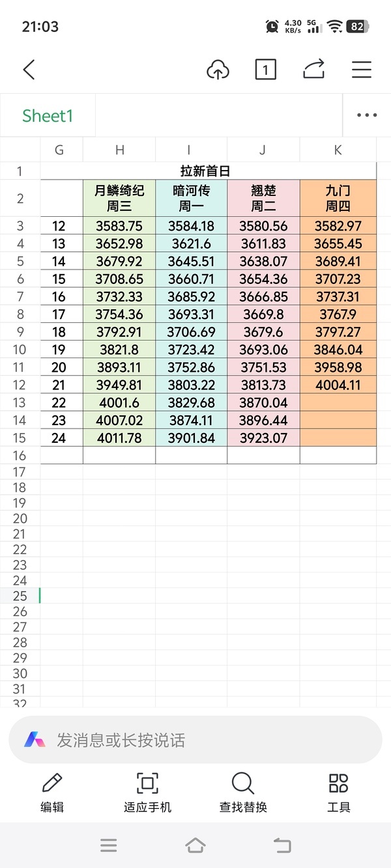Open the hamburger menu icon
Viewport: 391px width, 868px height.
[x=362, y=70]
